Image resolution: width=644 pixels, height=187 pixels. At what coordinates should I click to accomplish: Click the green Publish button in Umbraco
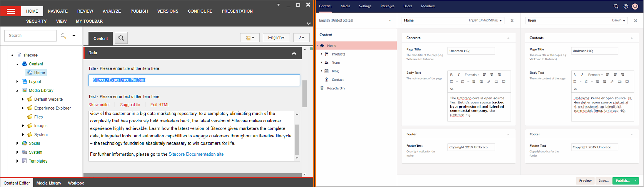tap(622, 181)
